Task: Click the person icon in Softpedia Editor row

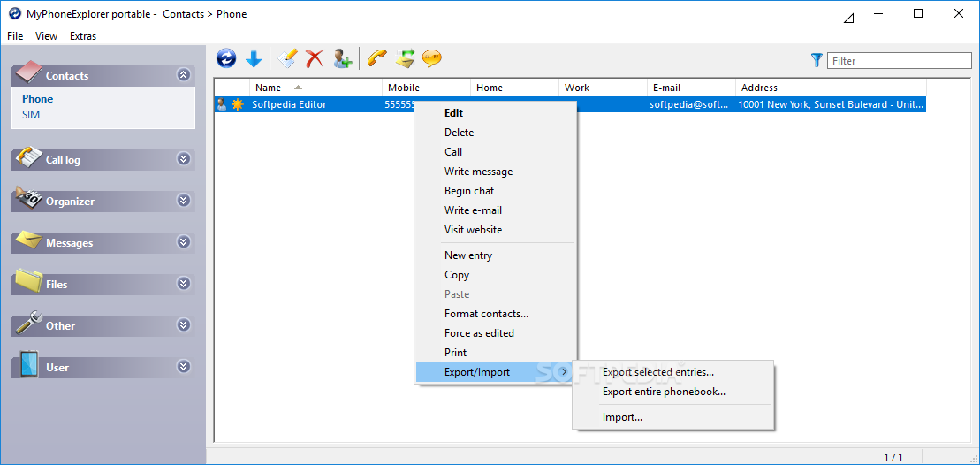Action: click(221, 104)
